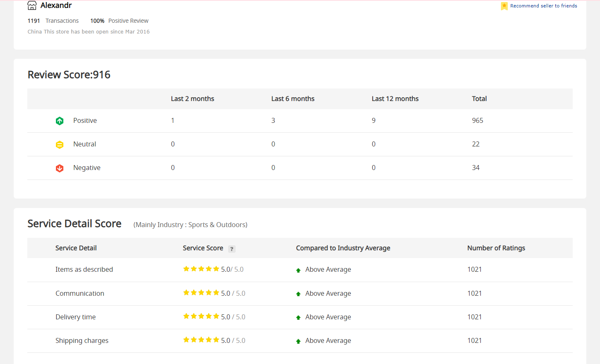
Task: Click Mainly Industry Sports & Outdoors text
Action: [x=190, y=225]
